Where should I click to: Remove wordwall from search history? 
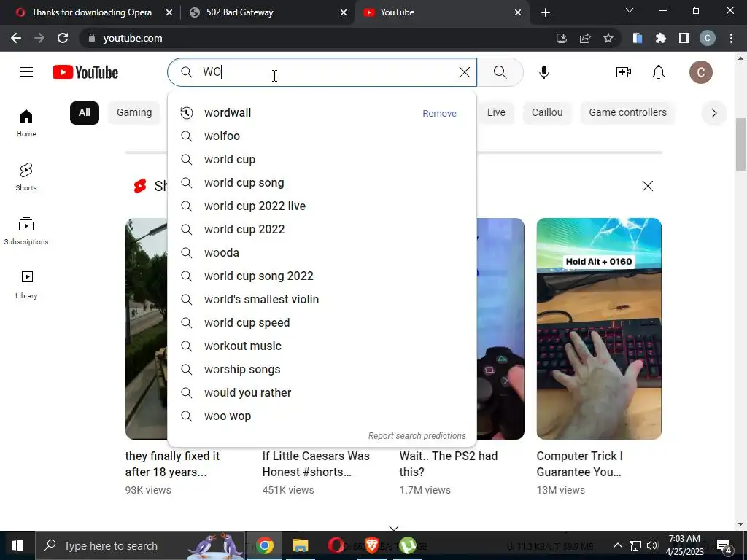[439, 113]
